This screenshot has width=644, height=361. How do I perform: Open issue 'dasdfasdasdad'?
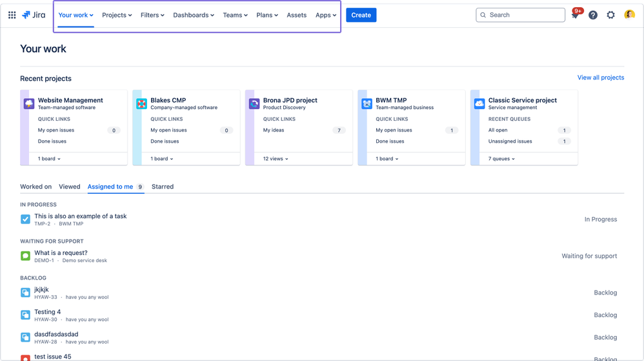(x=56, y=335)
